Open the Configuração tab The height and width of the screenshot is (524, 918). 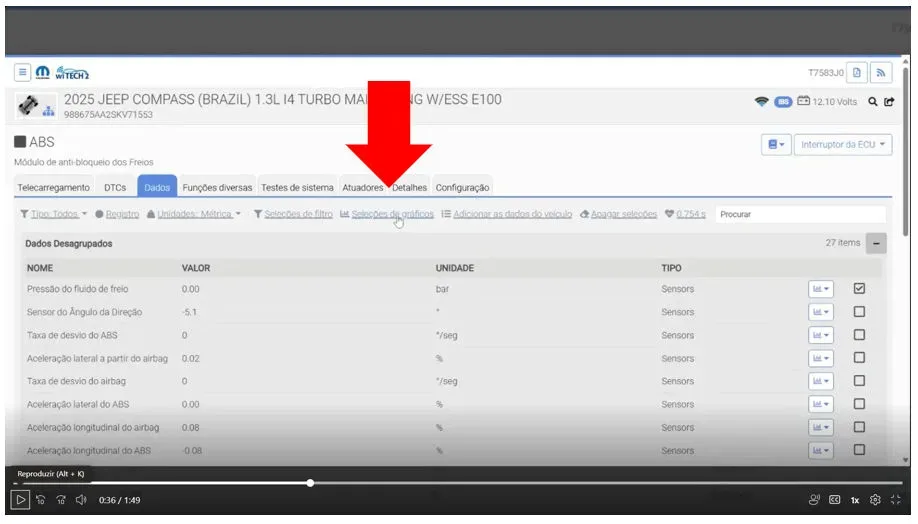(463, 187)
